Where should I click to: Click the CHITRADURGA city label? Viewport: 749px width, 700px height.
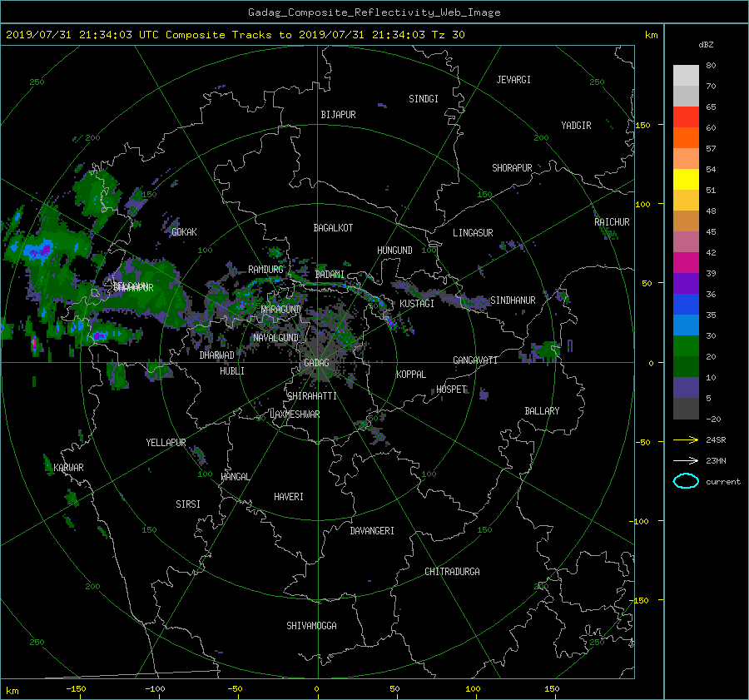coord(452,572)
